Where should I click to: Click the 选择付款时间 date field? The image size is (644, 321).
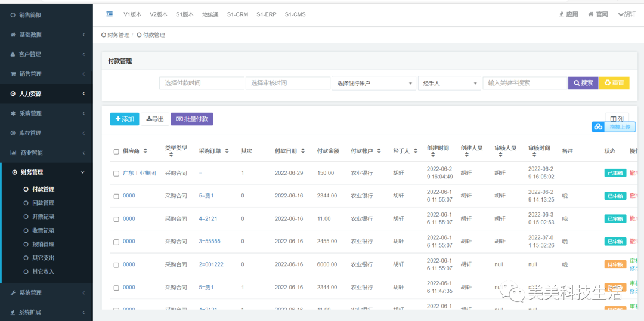click(x=201, y=83)
